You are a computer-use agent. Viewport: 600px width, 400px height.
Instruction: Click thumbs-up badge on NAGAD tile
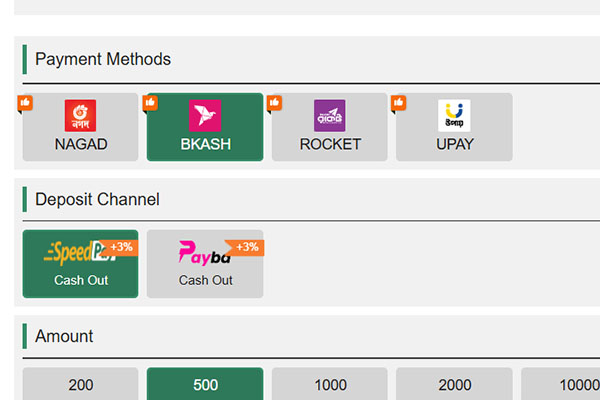(26, 102)
